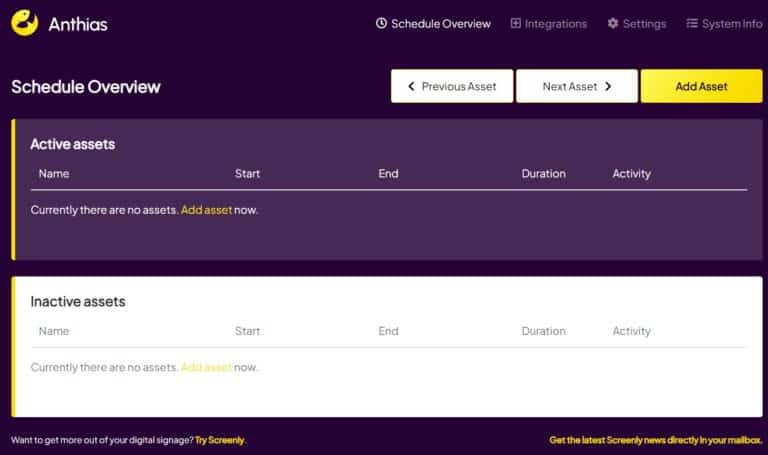Viewport: 768px width, 455px height.
Task: Select the Activity column header in Active assets
Action: (x=631, y=174)
